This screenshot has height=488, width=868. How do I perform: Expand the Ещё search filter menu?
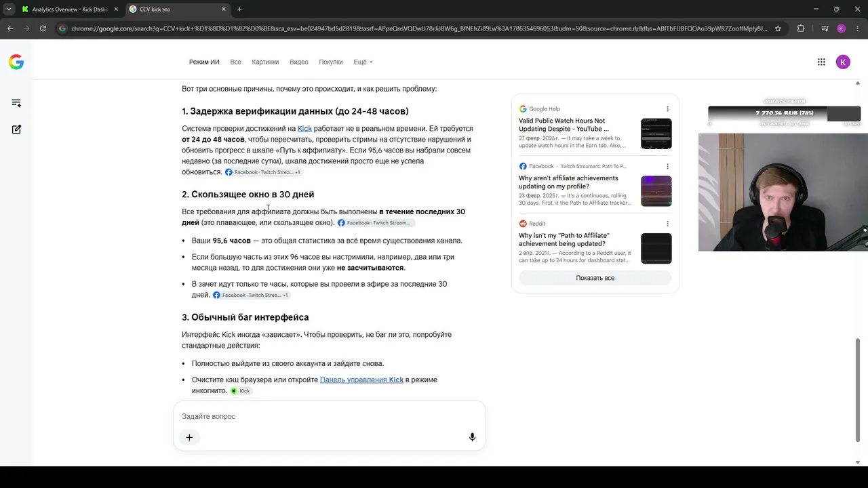[363, 62]
